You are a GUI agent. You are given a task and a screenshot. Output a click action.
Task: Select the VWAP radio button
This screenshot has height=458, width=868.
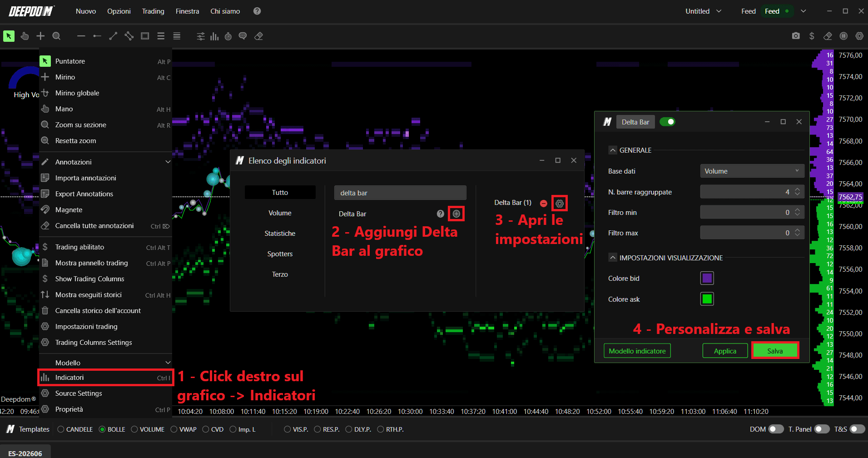click(174, 429)
